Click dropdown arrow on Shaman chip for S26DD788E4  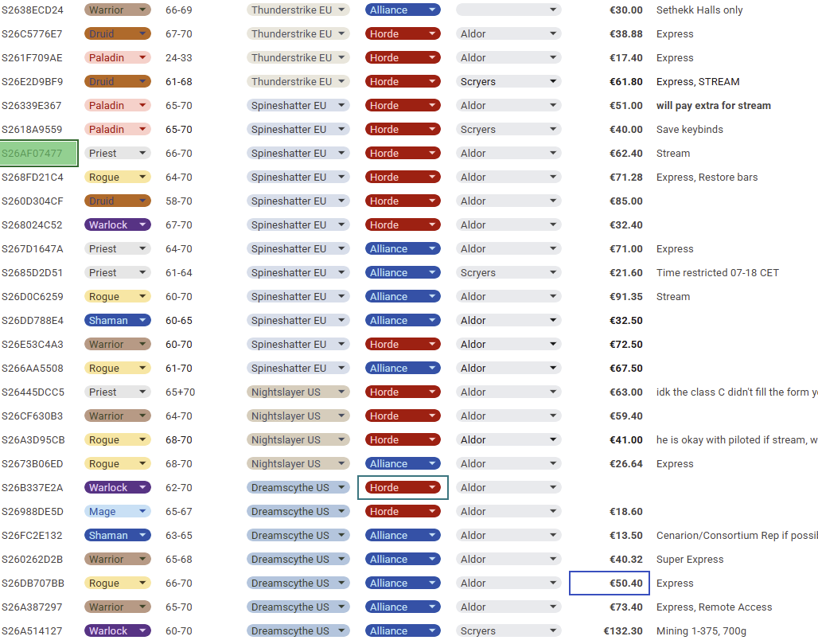coord(142,321)
